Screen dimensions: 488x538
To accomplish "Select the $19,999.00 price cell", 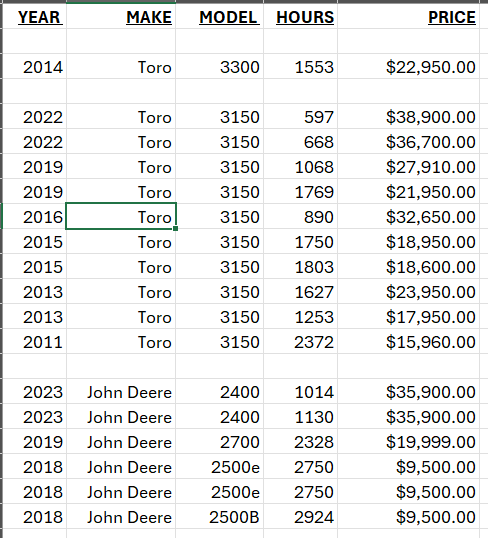I will point(408,442).
